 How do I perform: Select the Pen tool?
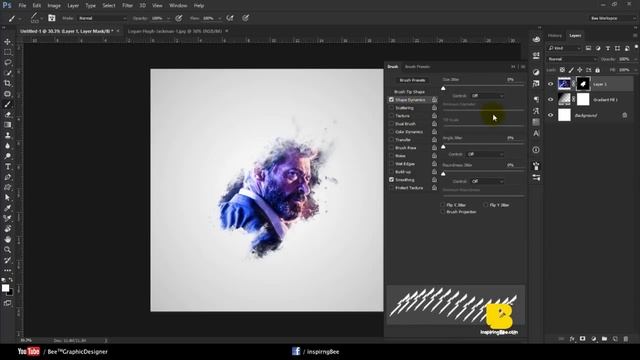click(x=7, y=177)
